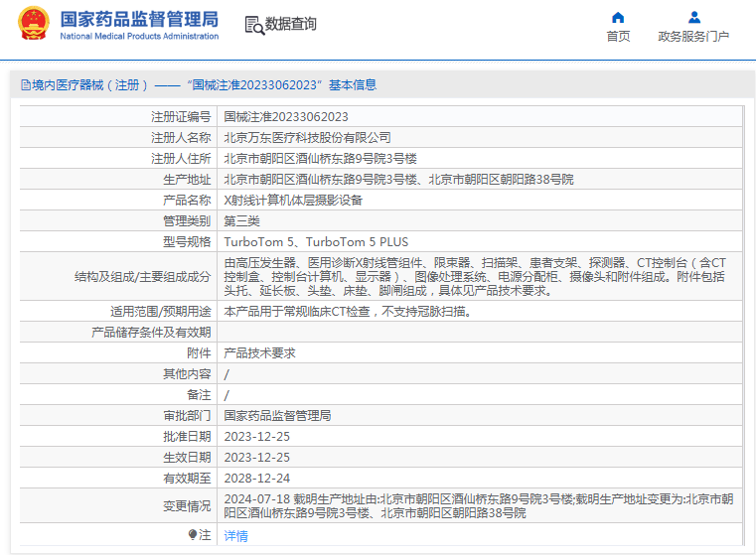Image resolution: width=756 pixels, height=555 pixels.
Task: Go to 首页 text link
Action: pyautogui.click(x=618, y=36)
